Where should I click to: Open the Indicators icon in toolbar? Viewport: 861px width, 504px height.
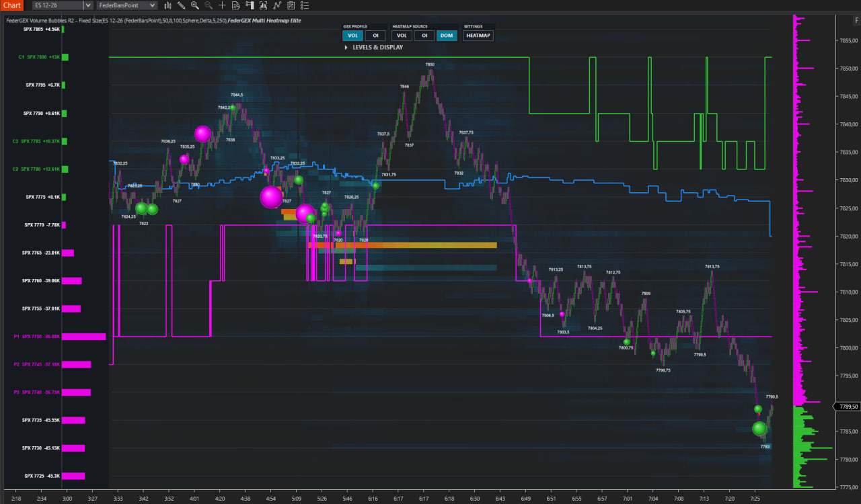click(264, 5)
